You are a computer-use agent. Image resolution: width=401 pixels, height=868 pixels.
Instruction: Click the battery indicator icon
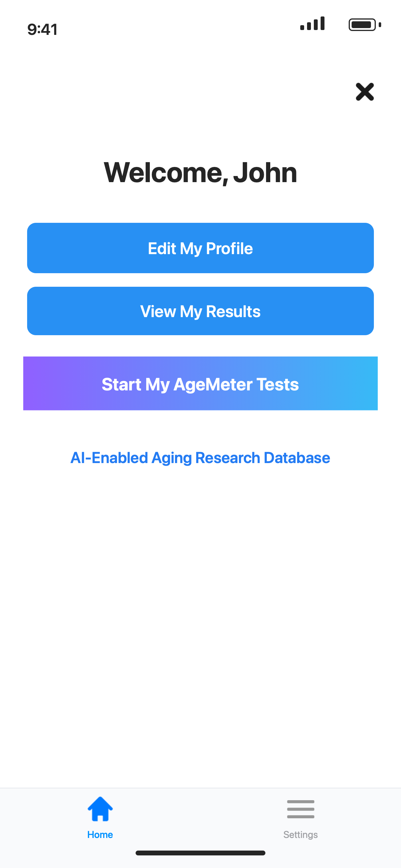click(365, 25)
